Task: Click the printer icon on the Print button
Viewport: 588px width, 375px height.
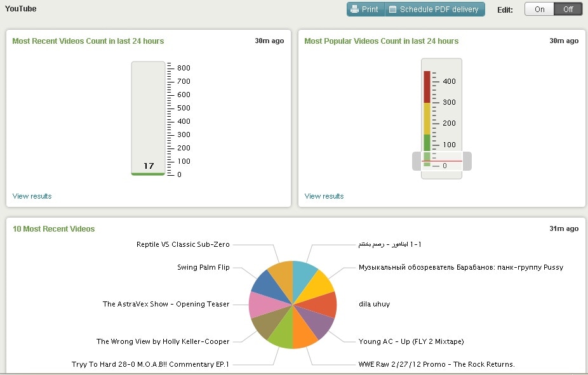Action: pos(355,10)
